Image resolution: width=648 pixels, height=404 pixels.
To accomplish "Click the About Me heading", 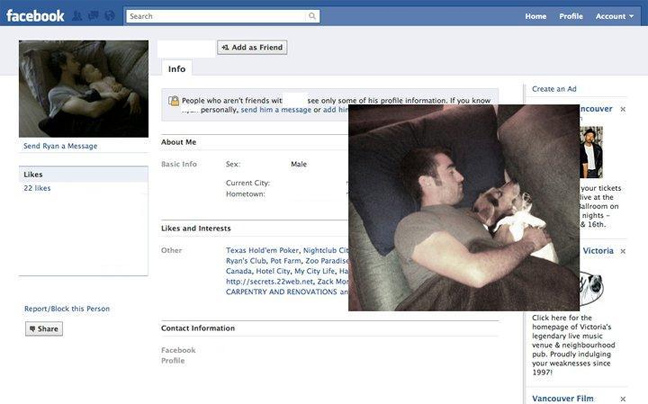I will pos(179,142).
